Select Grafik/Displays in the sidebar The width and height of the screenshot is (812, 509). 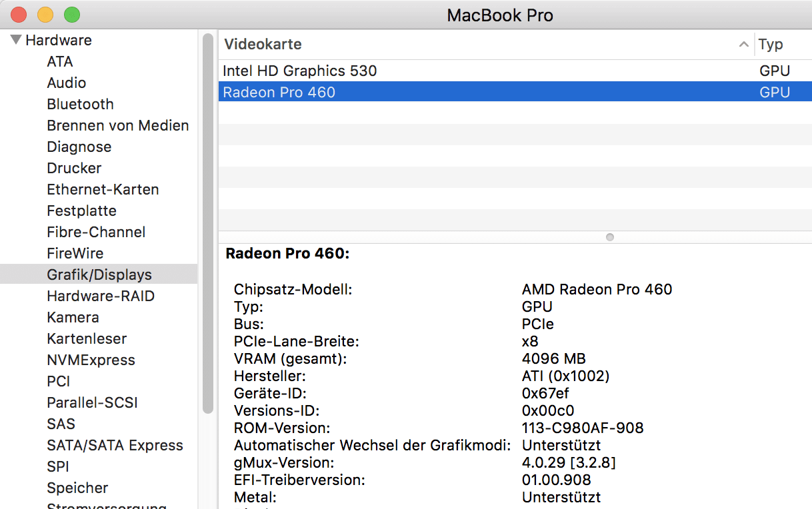(99, 274)
